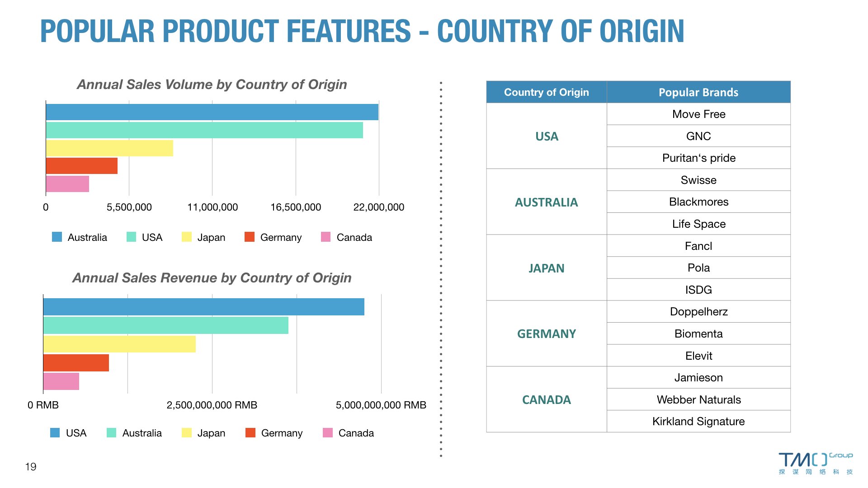The width and height of the screenshot is (868, 488).
Task: Select the blue Australia bar in sales volume chart
Action: click(212, 112)
